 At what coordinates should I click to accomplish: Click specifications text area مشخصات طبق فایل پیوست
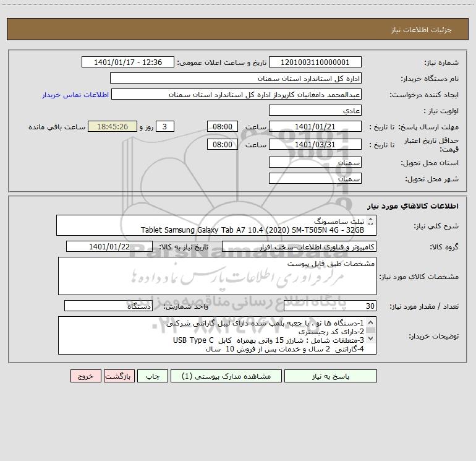pyautogui.click(x=217, y=276)
